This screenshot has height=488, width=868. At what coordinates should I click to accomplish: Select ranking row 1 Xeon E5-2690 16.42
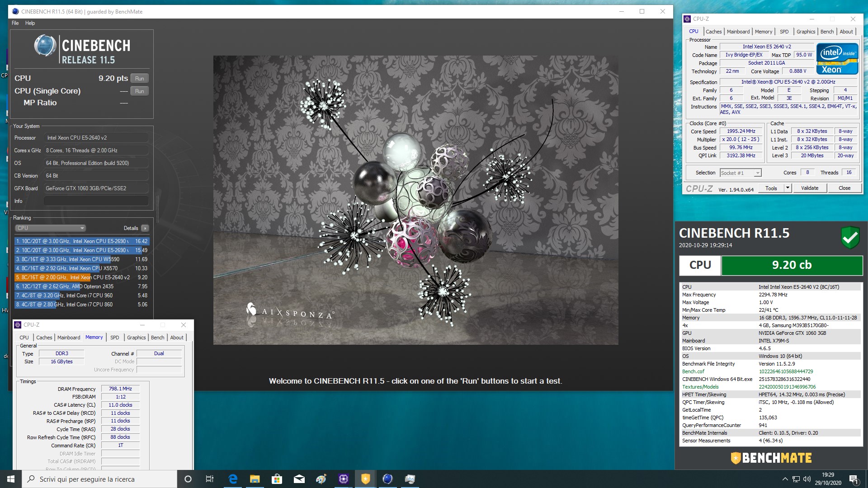click(x=81, y=241)
